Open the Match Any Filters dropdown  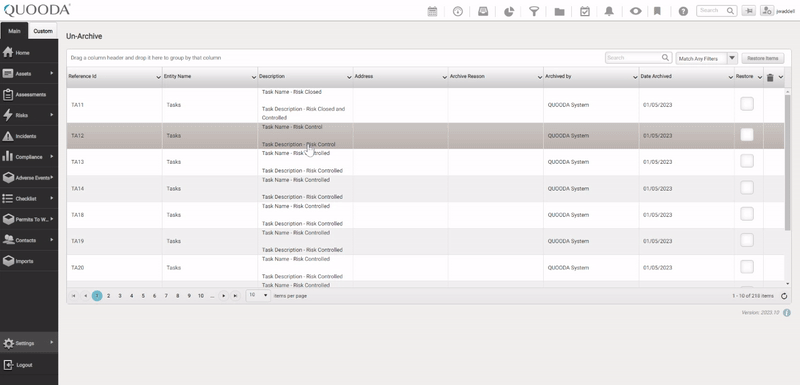tap(707, 58)
